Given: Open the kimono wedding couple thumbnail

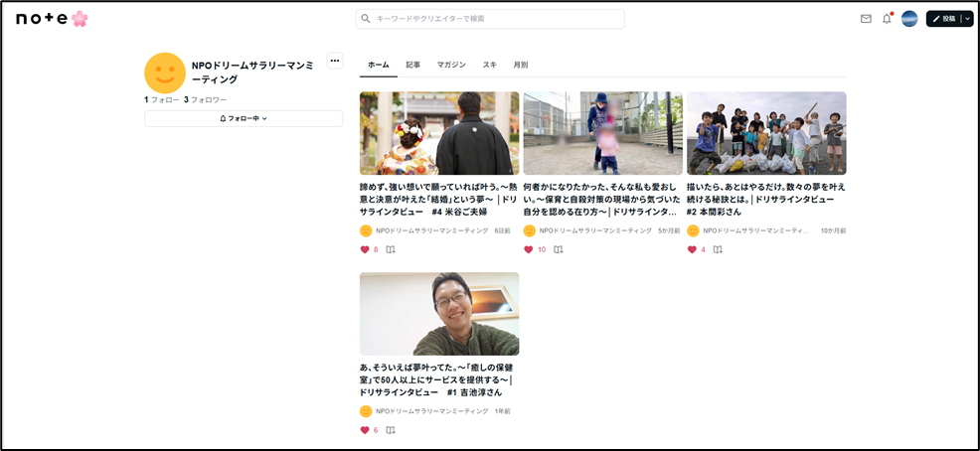Looking at the screenshot, I should tap(439, 133).
